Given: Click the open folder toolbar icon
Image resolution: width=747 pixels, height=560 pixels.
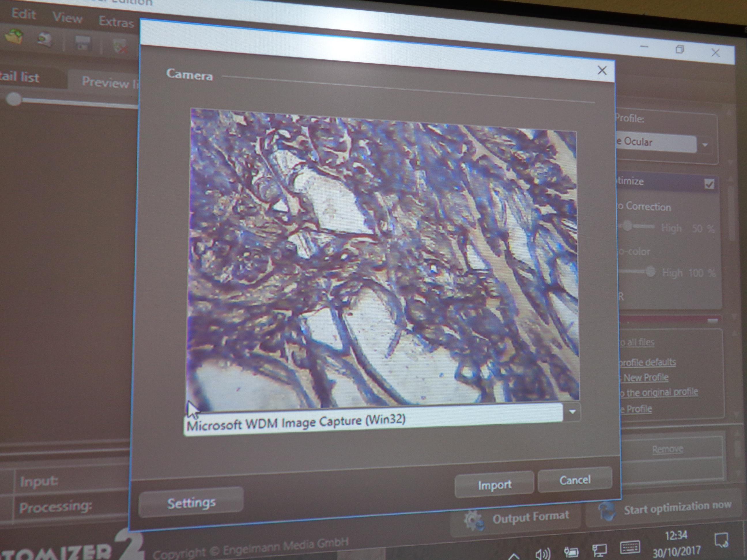Looking at the screenshot, I should [x=14, y=37].
